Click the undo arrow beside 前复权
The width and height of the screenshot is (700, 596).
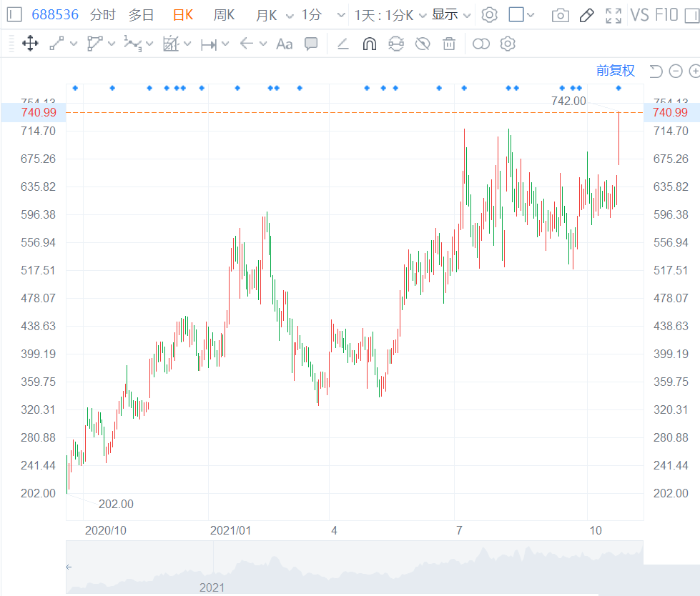point(656,70)
